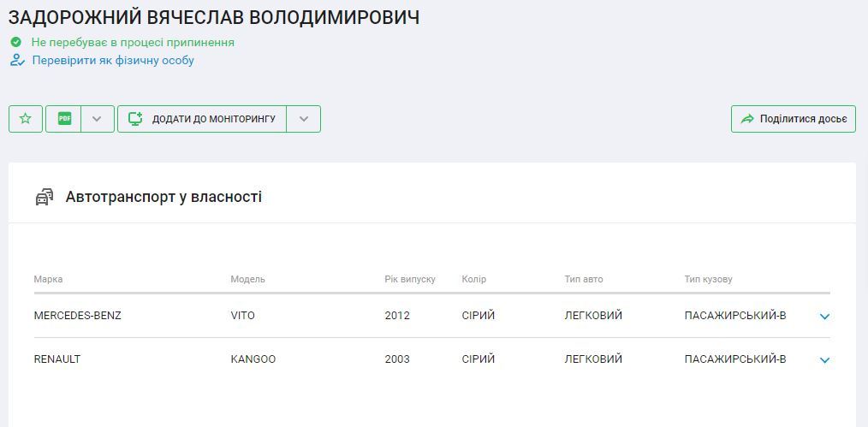Click the green status checkmark icon
The image size is (868, 427).
click(x=16, y=42)
